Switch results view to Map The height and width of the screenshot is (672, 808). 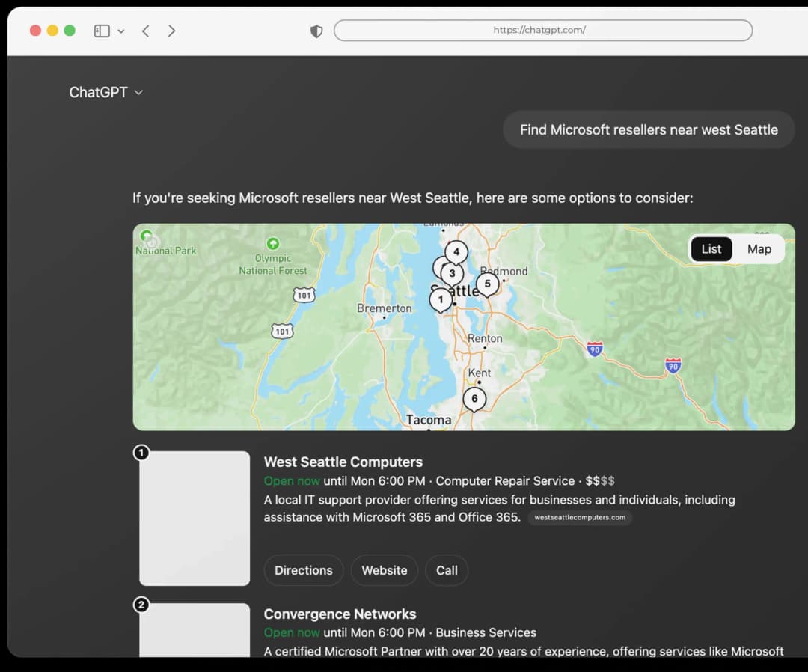click(x=759, y=249)
